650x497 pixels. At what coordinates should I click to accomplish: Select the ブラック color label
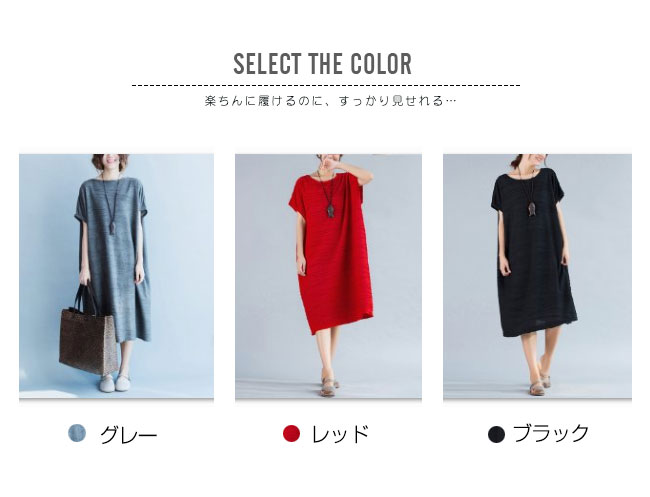tap(551, 434)
